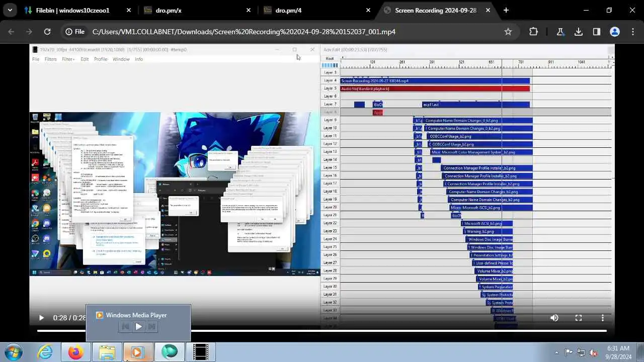Select the Screen Recording 2024-09-27 mp4 clip
The height and width of the screenshot is (362, 644).
coord(435,80)
